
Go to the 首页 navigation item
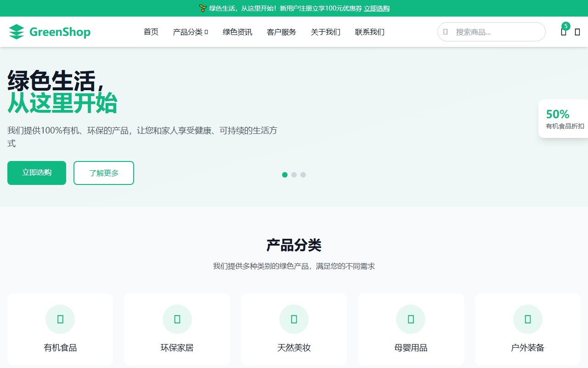[151, 32]
